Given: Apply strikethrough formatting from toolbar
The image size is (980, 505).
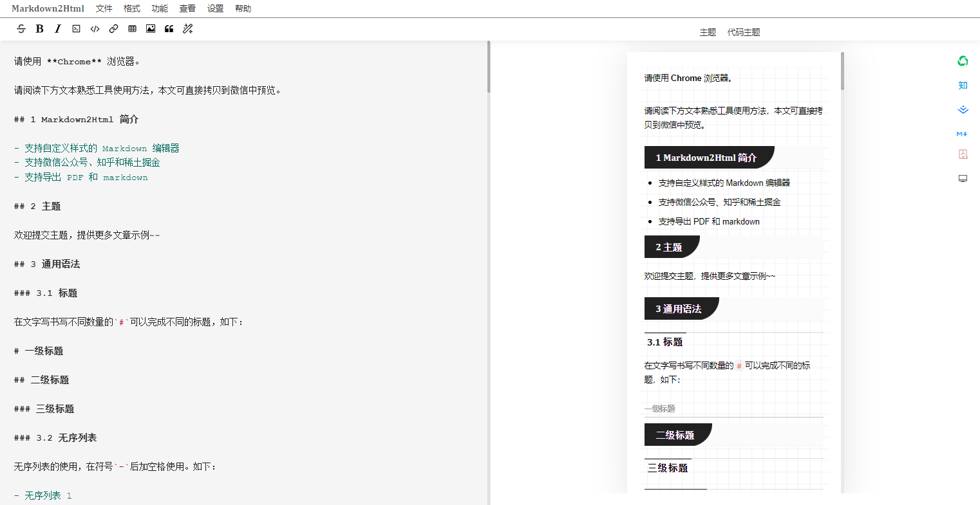Looking at the screenshot, I should point(21,28).
